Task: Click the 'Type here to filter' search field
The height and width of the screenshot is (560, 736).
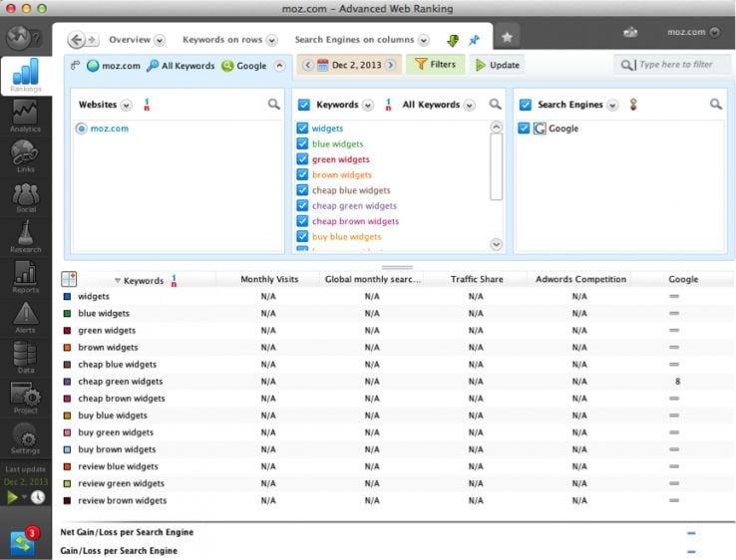Action: pyautogui.click(x=674, y=65)
